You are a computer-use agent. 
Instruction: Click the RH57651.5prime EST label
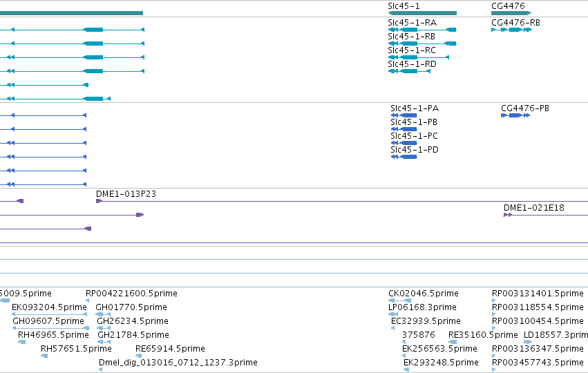pyautogui.click(x=76, y=349)
